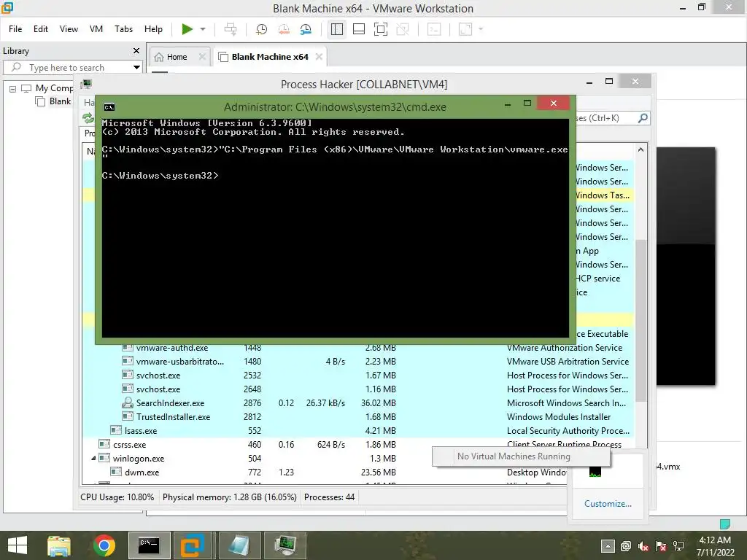Select vmware-usbarbitrato... process row

tap(358, 362)
